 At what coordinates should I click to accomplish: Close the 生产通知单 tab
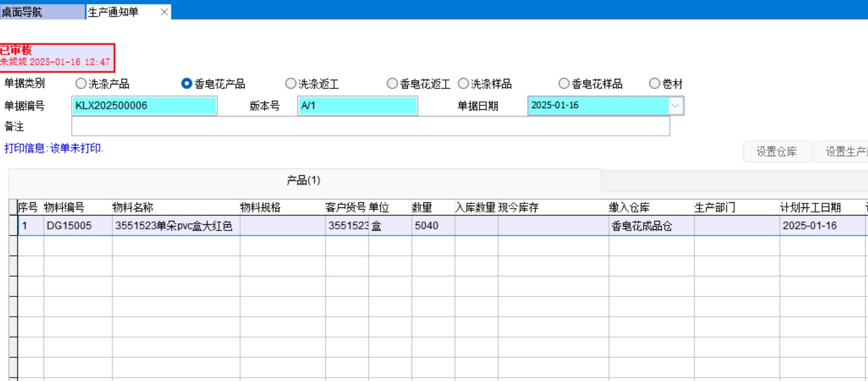164,12
